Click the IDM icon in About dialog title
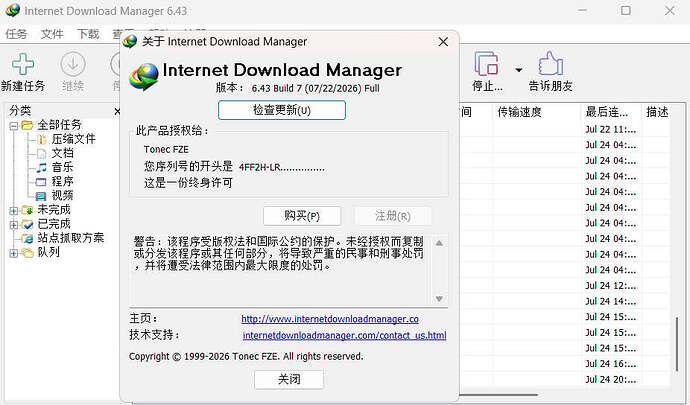Screen dimensions: 690x405 point(130,41)
